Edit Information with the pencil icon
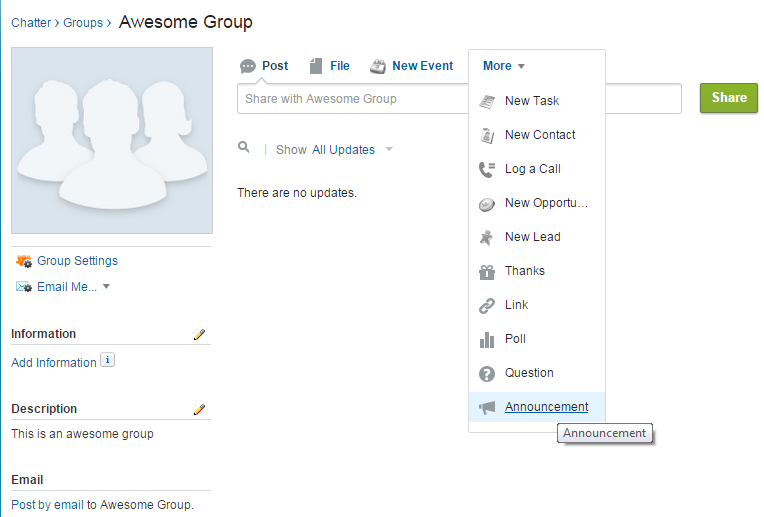The image size is (764, 517). point(199,334)
